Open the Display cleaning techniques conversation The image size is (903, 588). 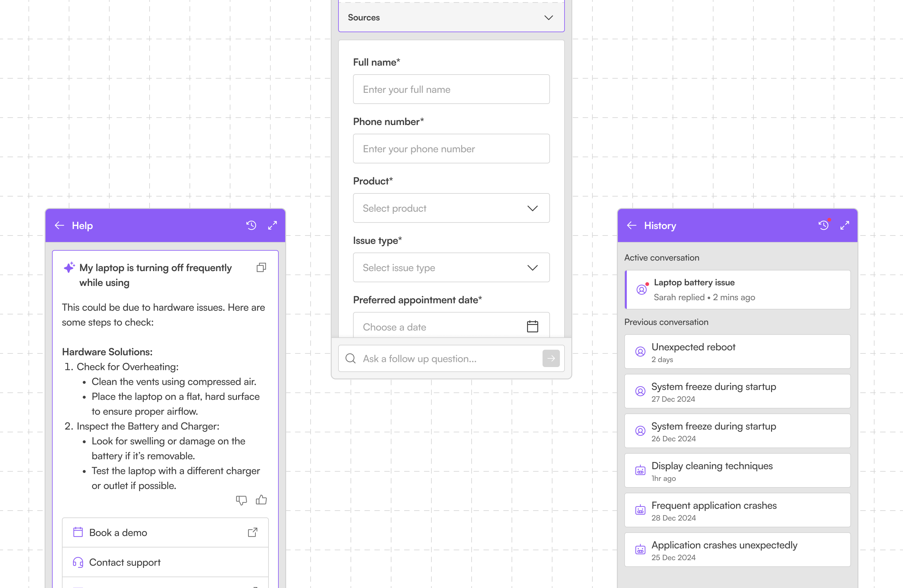coord(738,470)
